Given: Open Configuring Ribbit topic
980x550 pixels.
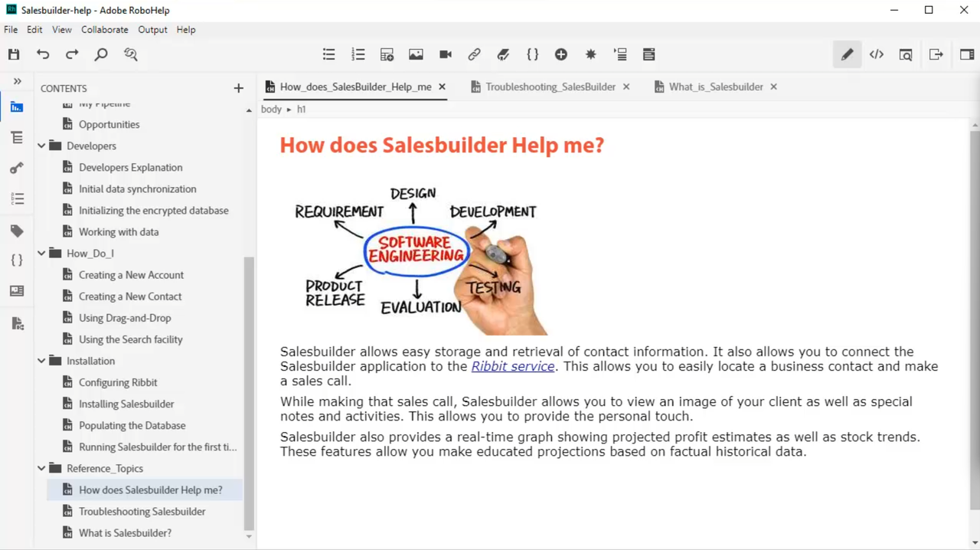Looking at the screenshot, I should [118, 382].
